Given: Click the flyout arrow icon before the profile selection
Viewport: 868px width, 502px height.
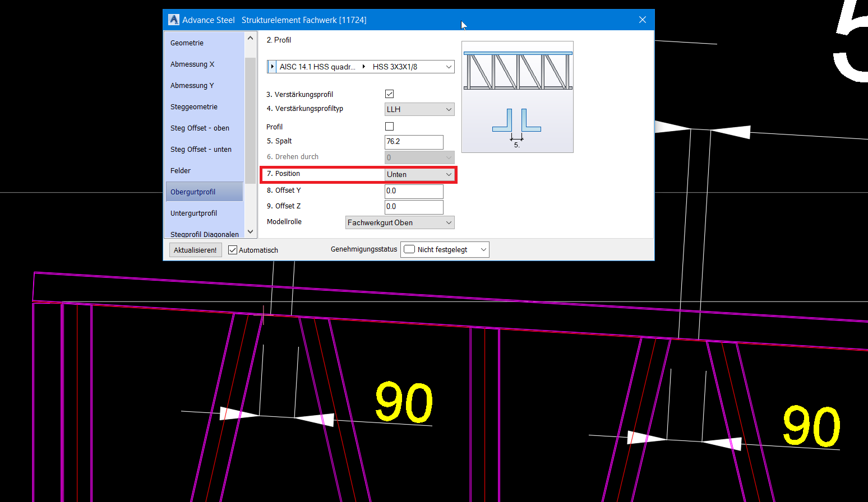Looking at the screenshot, I should [271, 66].
